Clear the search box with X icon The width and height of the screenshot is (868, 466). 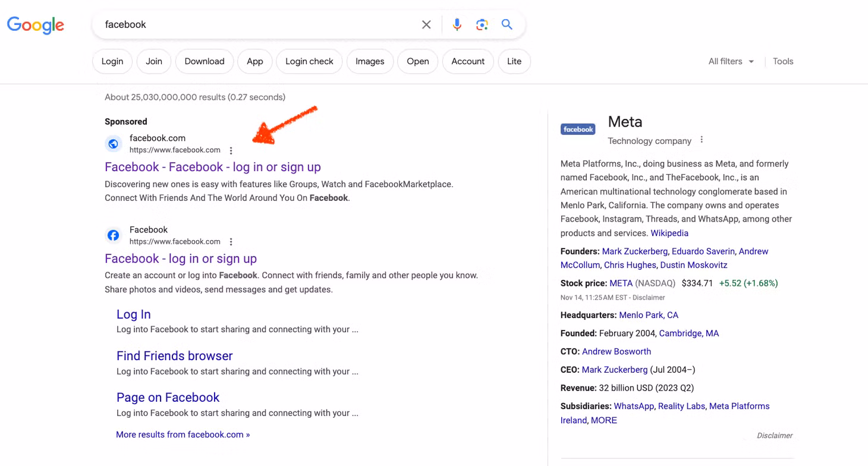(x=426, y=24)
